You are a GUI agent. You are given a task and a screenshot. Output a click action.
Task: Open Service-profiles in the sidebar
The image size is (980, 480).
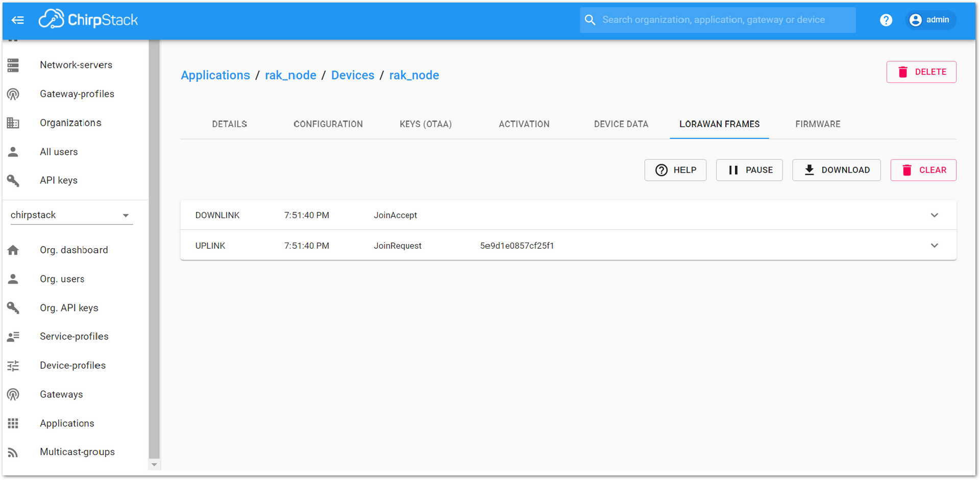(x=74, y=337)
